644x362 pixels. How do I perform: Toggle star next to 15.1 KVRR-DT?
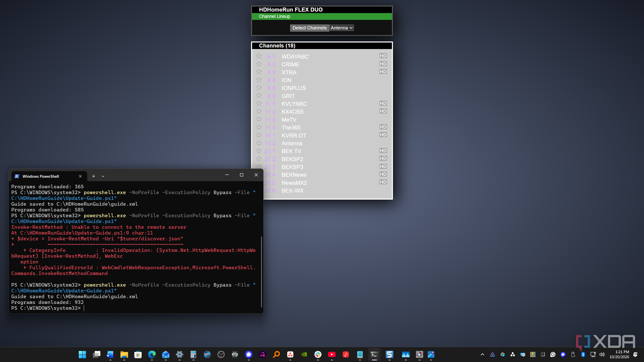pos(259,135)
